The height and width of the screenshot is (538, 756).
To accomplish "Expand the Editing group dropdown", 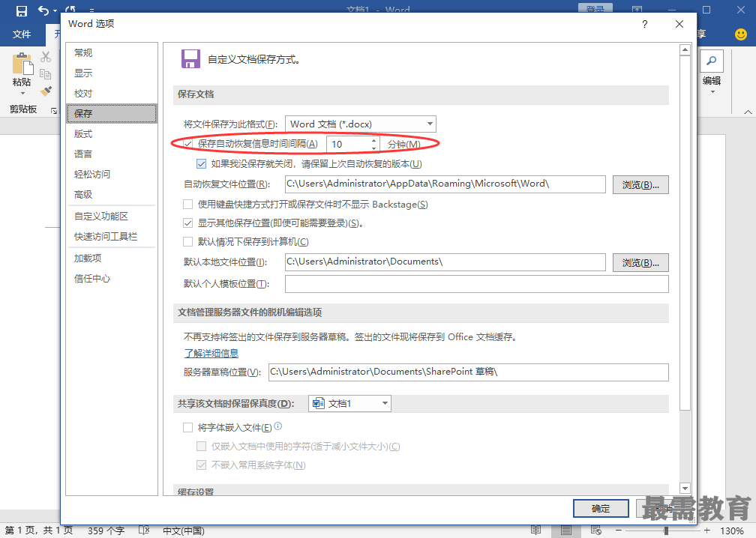I will 712,91.
